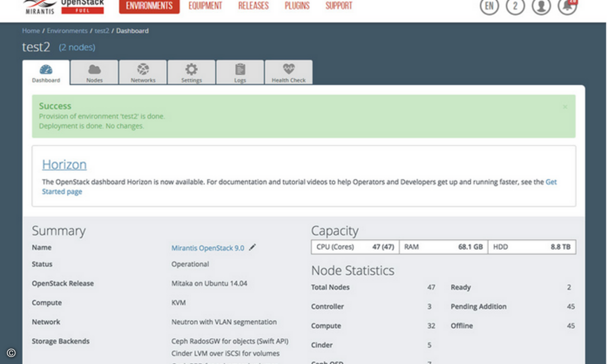Screen dimensions: 607x364
Task: Click the Node Statistics heading
Action: 353,270
